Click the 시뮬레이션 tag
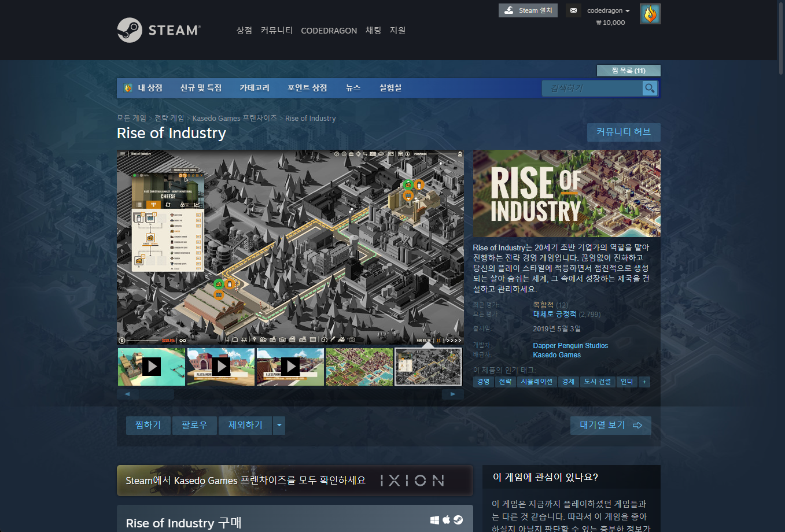This screenshot has height=532, width=785. click(x=536, y=382)
